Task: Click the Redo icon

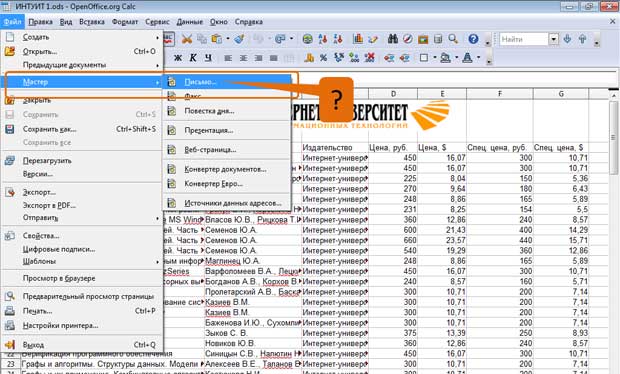Action: [x=280, y=39]
